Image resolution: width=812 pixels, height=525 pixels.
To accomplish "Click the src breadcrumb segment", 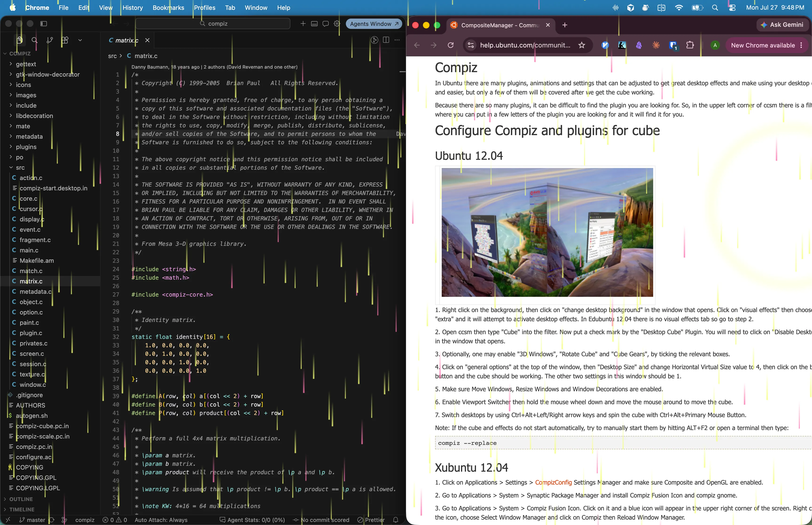I will point(113,56).
